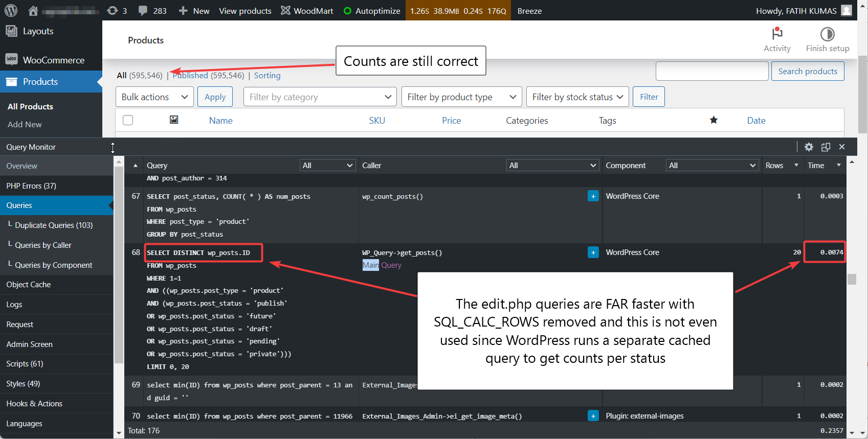Sort queries by the number column arrow
868x439 pixels.
pos(135,166)
